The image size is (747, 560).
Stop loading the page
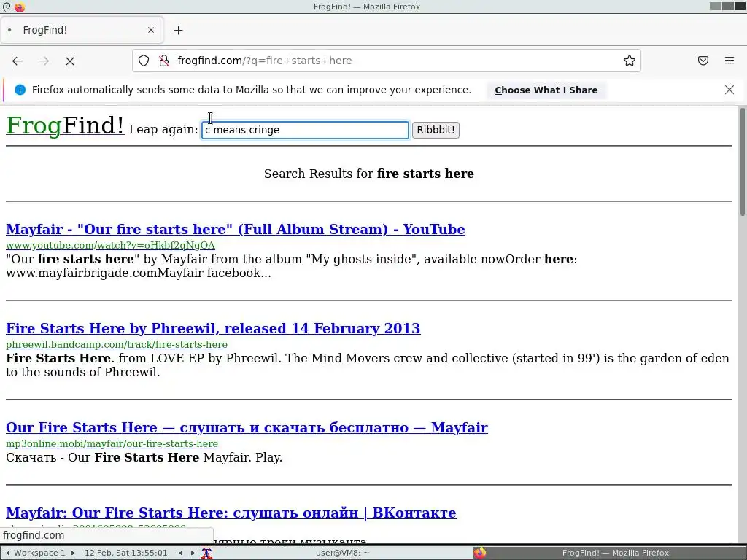click(70, 61)
